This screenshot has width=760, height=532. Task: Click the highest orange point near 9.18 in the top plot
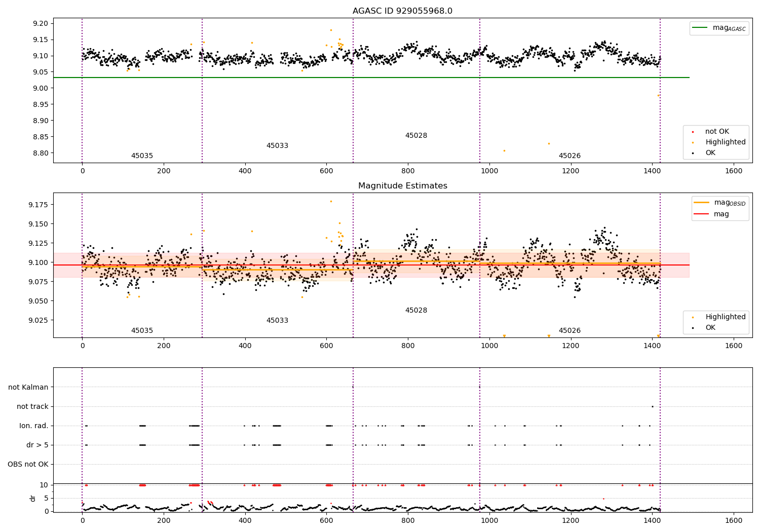point(331,30)
